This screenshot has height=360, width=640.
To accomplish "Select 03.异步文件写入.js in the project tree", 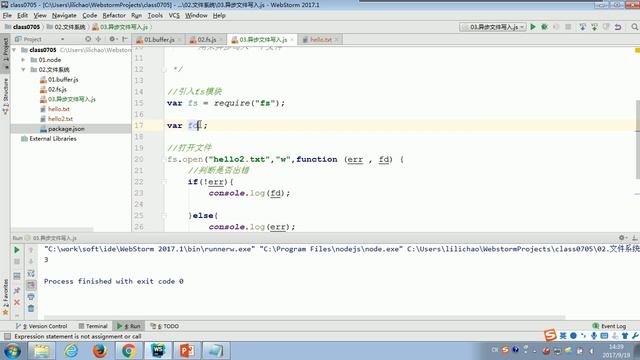I will tap(67, 99).
